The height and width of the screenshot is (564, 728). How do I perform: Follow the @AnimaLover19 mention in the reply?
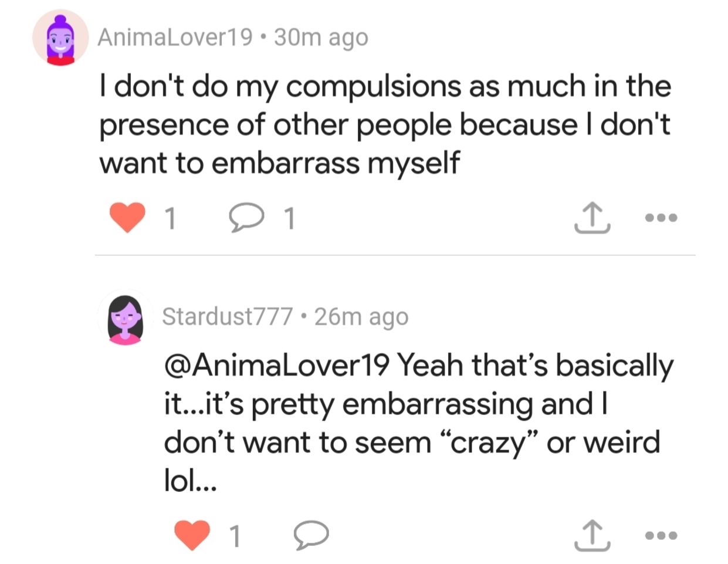click(277, 365)
